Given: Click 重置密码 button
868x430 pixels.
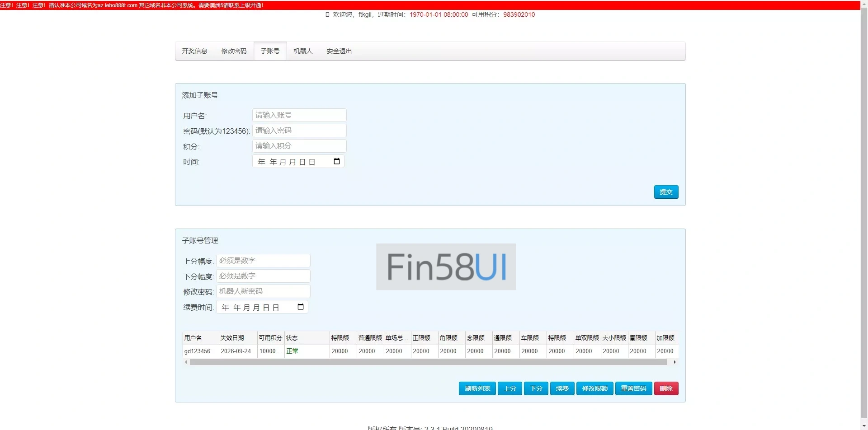Looking at the screenshot, I should (633, 388).
